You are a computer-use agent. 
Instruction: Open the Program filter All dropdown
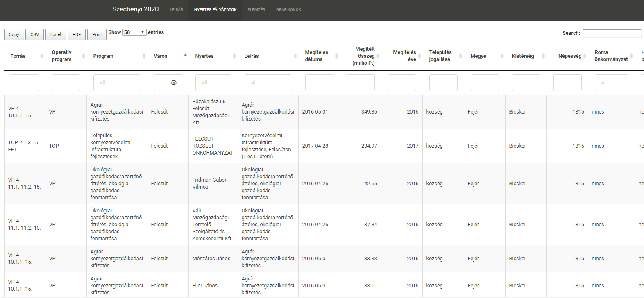[117, 83]
